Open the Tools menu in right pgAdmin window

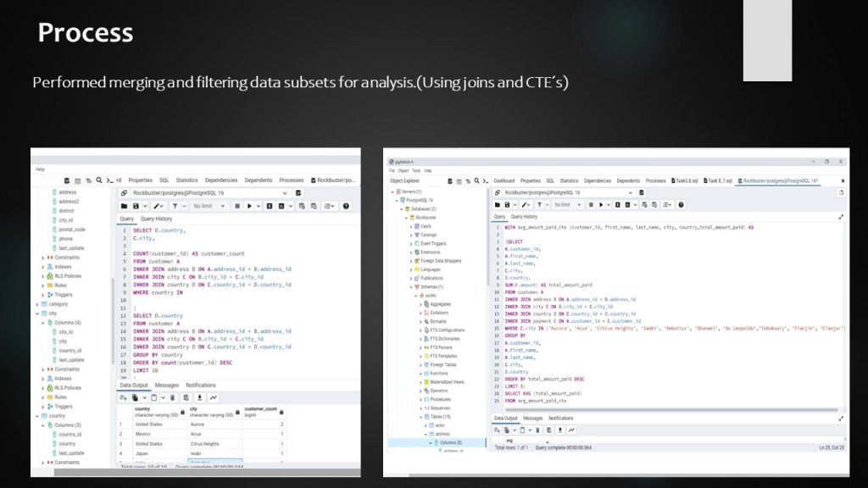click(x=416, y=170)
